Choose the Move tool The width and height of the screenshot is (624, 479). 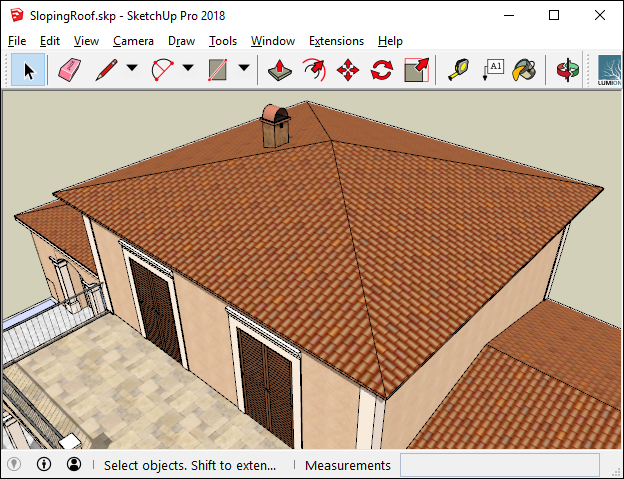(348, 70)
